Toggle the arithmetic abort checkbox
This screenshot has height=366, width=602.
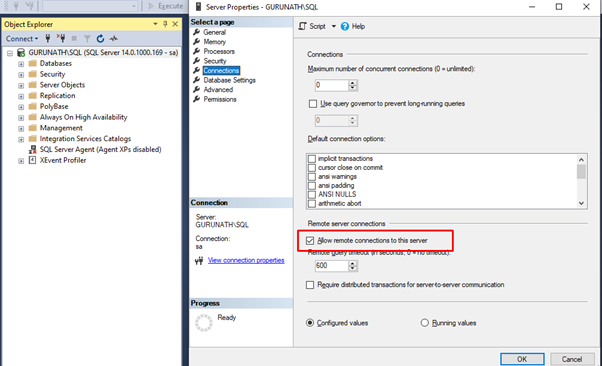pos(312,204)
